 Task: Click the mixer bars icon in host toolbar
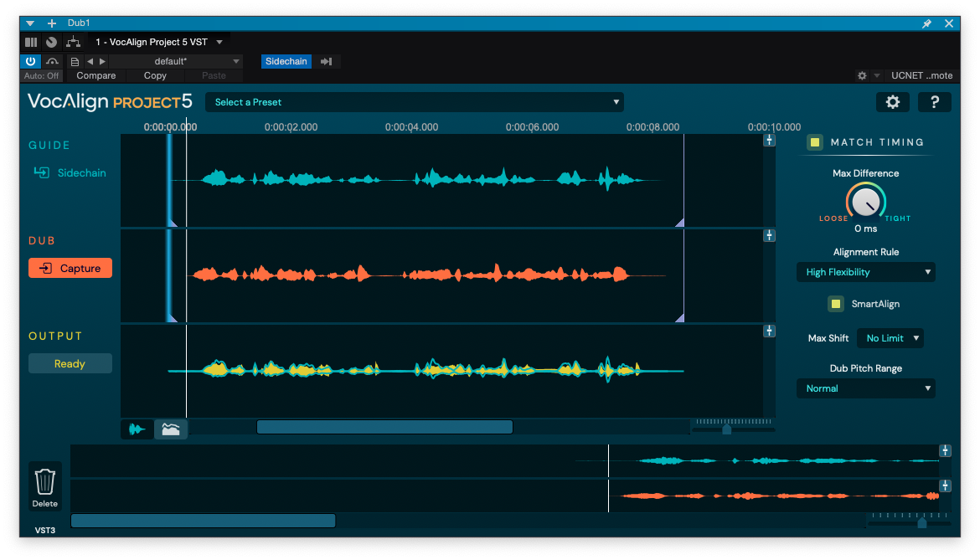pyautogui.click(x=31, y=42)
